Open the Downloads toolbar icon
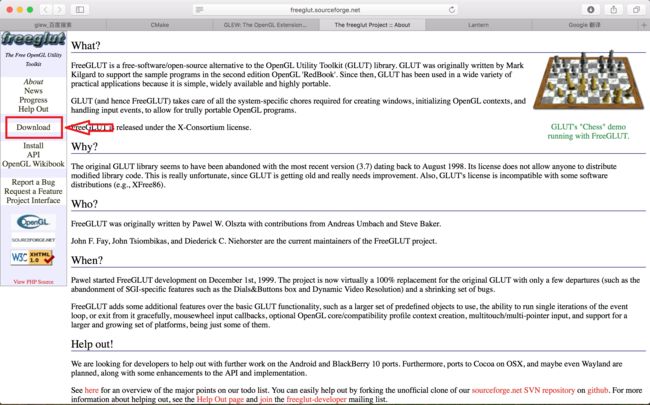The height and width of the screenshot is (405, 650). pos(591,10)
